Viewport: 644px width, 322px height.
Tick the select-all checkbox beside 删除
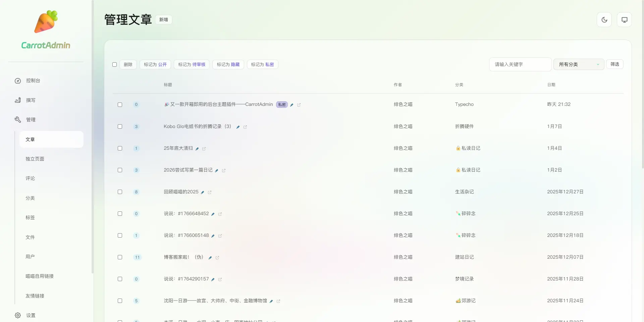click(114, 65)
